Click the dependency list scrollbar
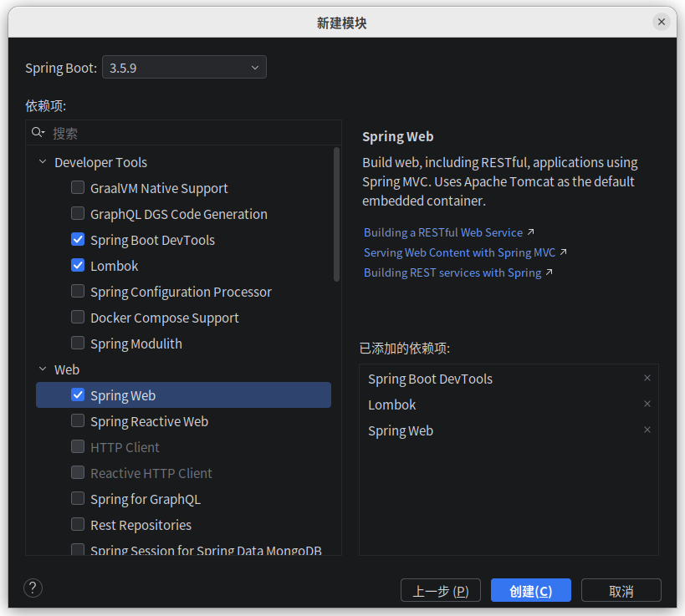 [x=336, y=215]
